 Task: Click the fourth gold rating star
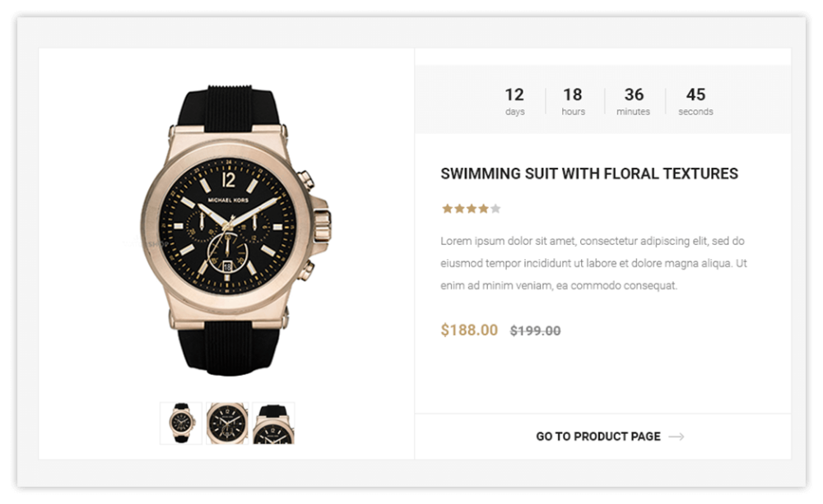[x=483, y=209]
